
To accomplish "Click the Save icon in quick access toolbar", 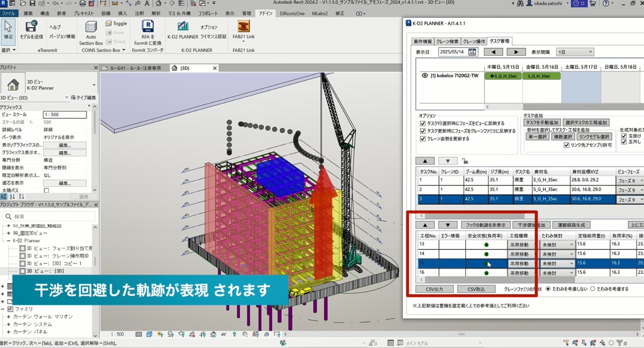I will click(32, 3).
